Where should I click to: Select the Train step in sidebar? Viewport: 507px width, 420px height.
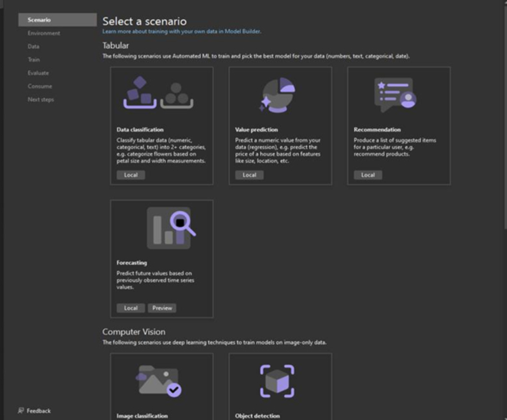point(33,60)
